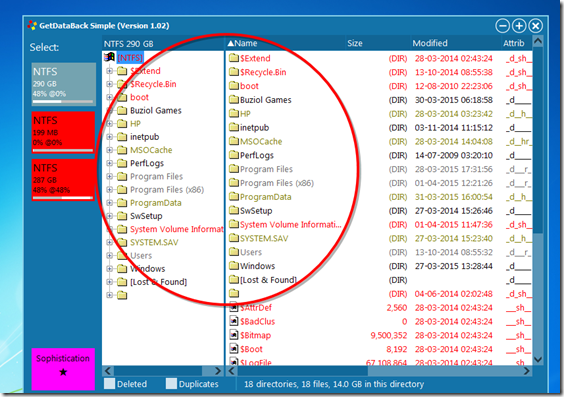
Task: Click $Recycle.Bin folder icon in file list
Action: coord(234,72)
